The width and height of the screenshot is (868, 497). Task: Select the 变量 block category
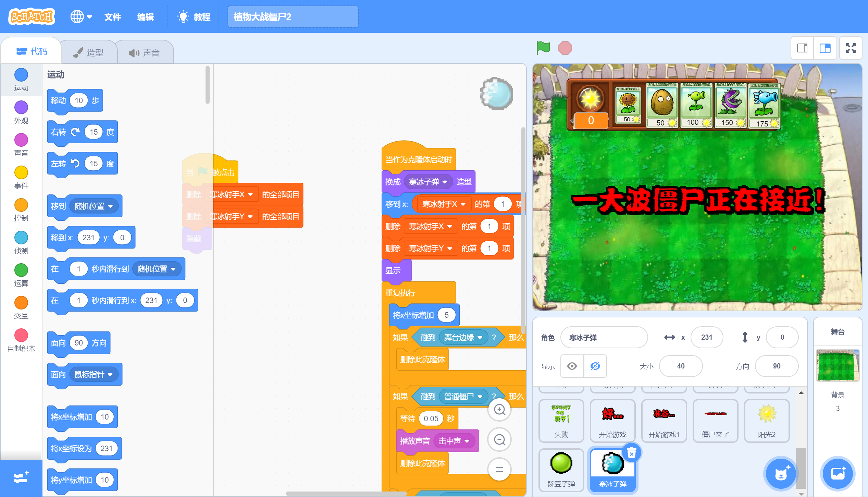coord(21,308)
